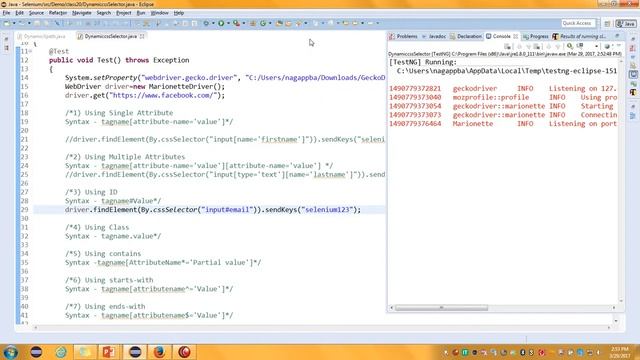Click the 'input#email' cssSelector line 29

pyautogui.click(x=213, y=209)
